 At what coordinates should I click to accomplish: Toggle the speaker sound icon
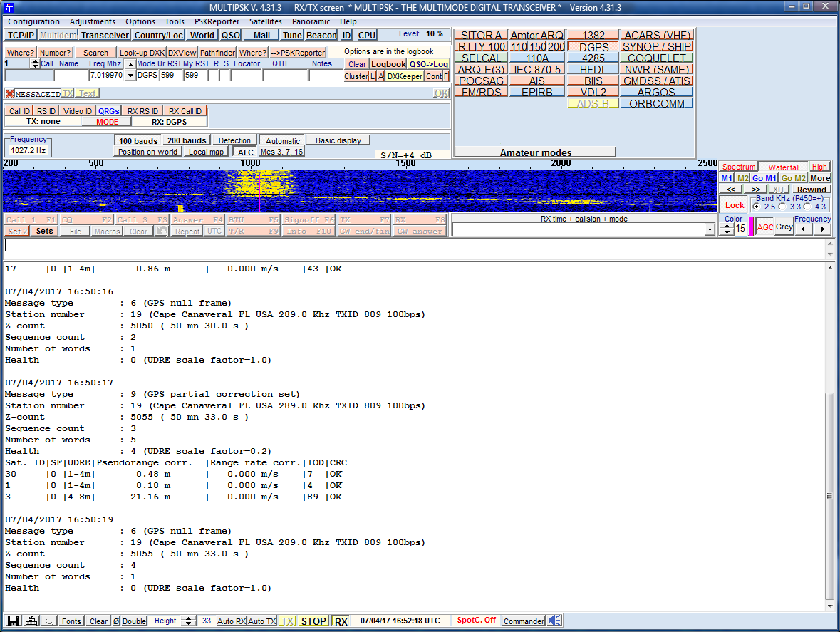point(555,621)
